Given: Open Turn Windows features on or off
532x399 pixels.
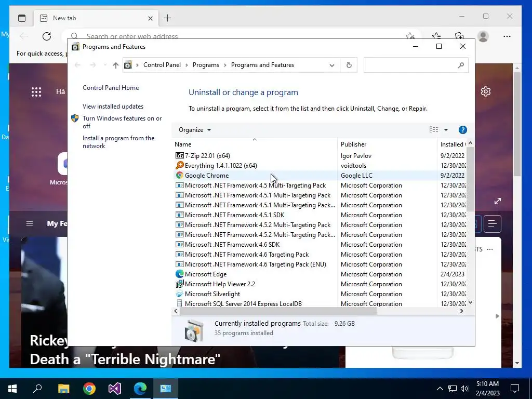Looking at the screenshot, I should [122, 122].
